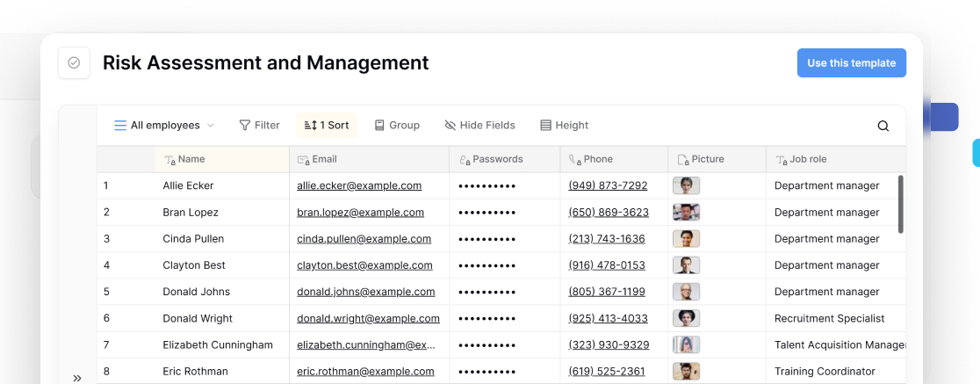Open the Filter option

coord(259,125)
